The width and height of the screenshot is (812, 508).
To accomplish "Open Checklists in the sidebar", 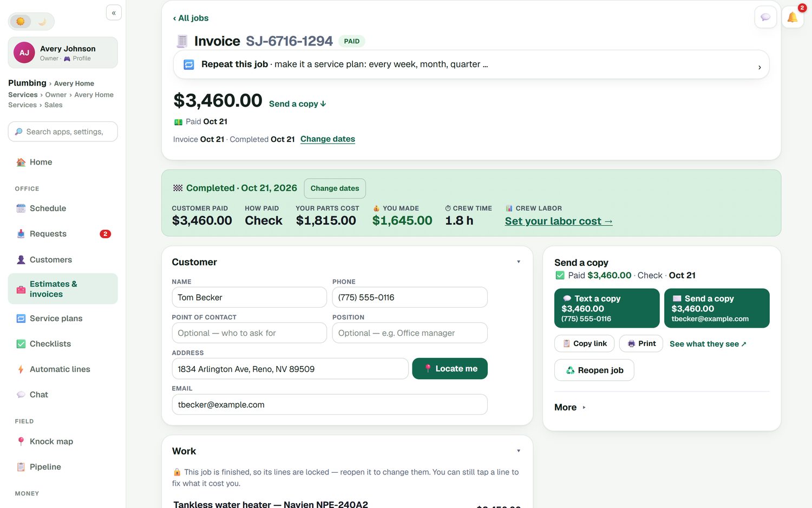I will click(63, 344).
